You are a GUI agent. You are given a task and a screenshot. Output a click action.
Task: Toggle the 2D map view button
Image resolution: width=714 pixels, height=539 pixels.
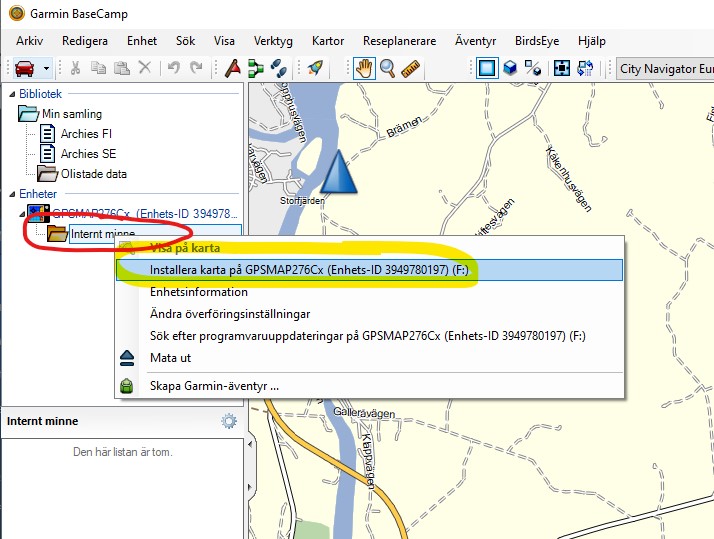pos(487,68)
